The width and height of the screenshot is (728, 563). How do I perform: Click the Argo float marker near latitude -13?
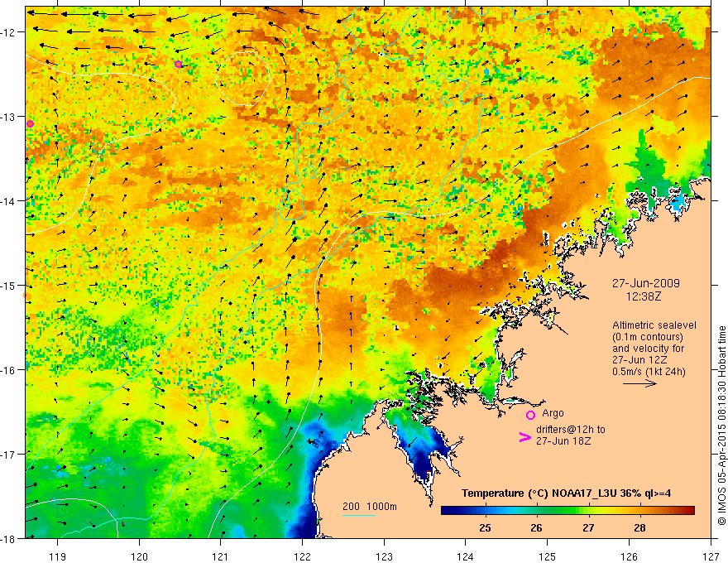[x=30, y=123]
